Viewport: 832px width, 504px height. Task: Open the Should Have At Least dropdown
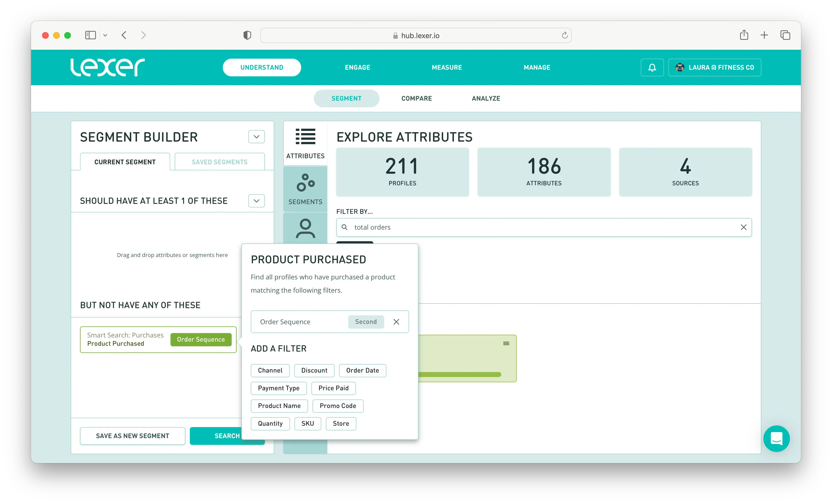pyautogui.click(x=256, y=201)
